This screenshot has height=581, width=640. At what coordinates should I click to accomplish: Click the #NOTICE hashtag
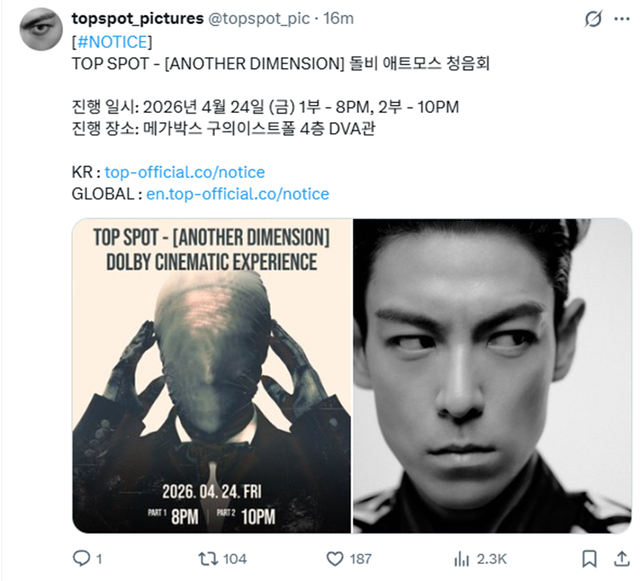click(x=112, y=42)
